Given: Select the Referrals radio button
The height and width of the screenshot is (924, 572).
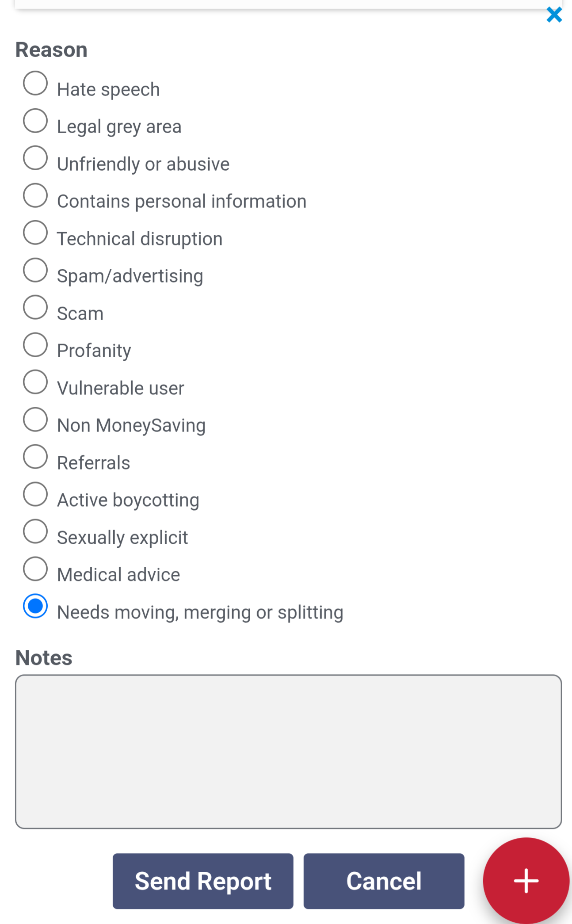Looking at the screenshot, I should tap(35, 457).
